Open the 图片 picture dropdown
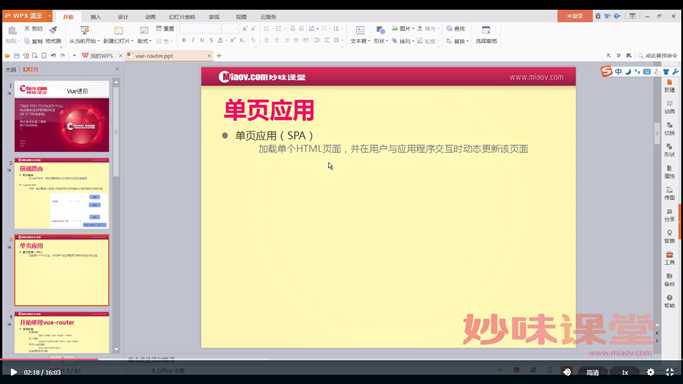 (x=403, y=28)
